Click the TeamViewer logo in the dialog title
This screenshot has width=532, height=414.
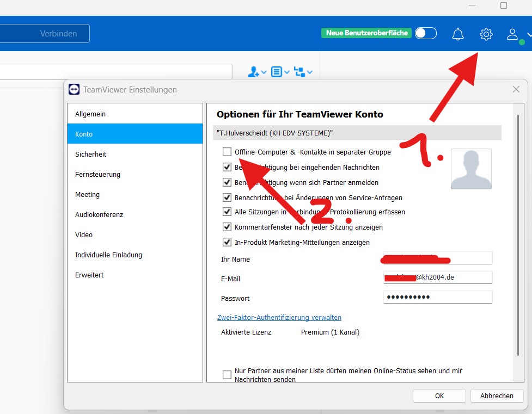pyautogui.click(x=74, y=90)
